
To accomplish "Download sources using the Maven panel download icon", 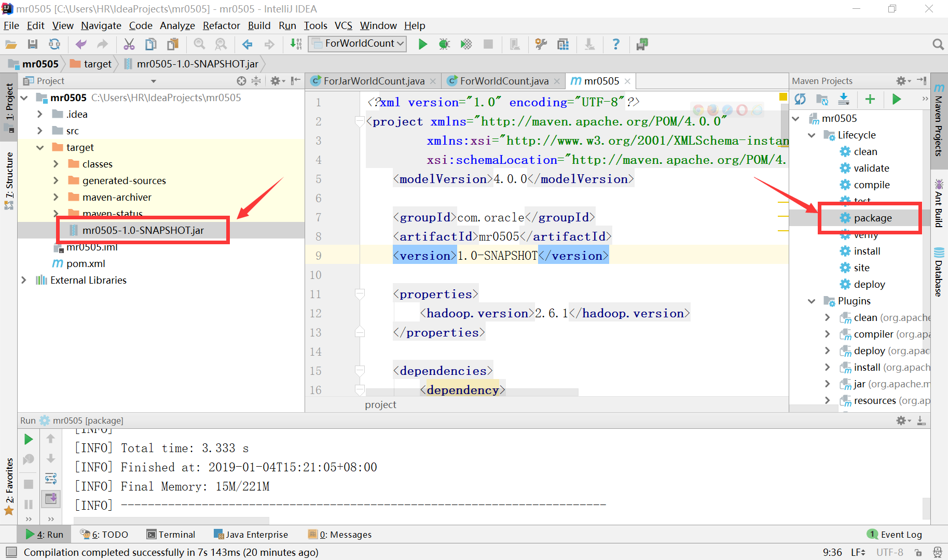I will coord(843,99).
